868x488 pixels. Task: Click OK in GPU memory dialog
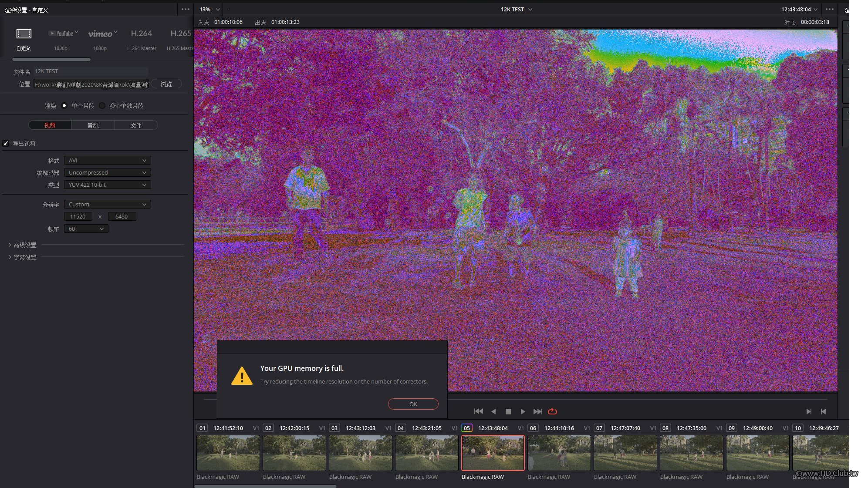pyautogui.click(x=413, y=404)
